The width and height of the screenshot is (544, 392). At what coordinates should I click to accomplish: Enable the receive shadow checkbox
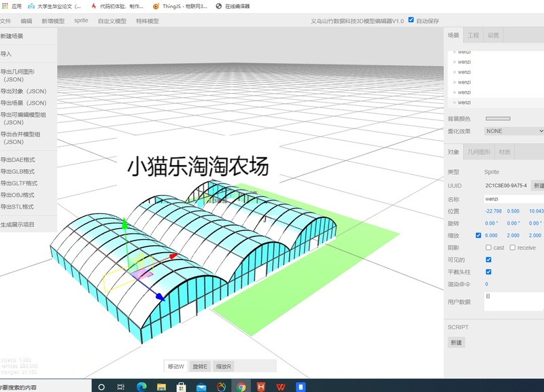[513, 247]
